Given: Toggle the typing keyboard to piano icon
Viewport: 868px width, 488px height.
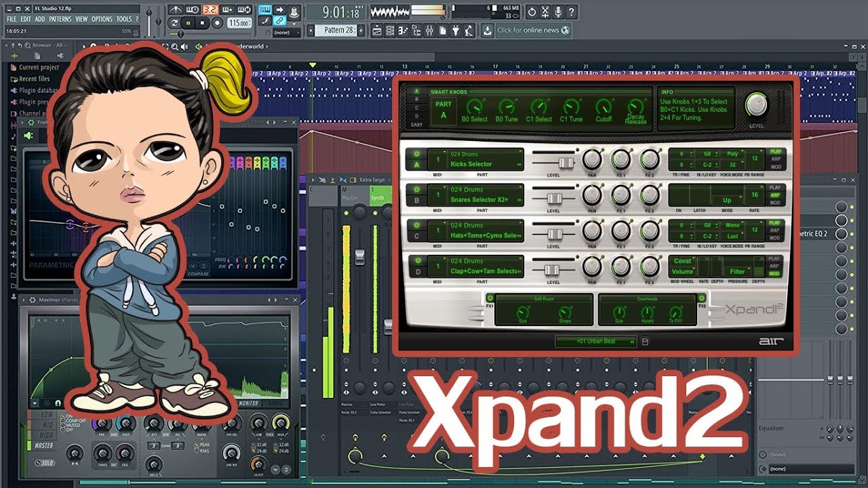Looking at the screenshot, I should pos(265,9).
